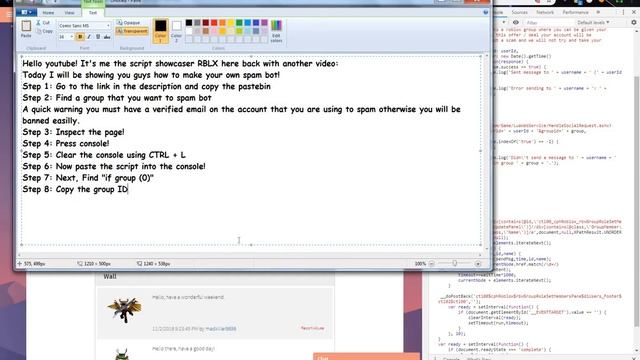Click the Paste button in Paint
The width and height of the screenshot is (640, 360).
tap(26, 29)
